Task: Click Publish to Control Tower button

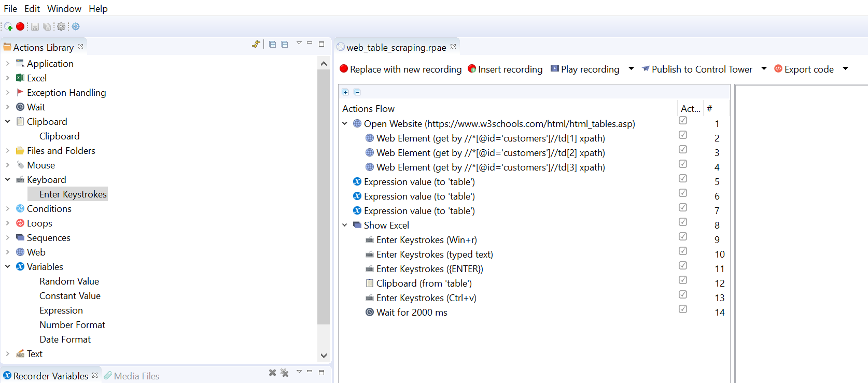Action: (x=697, y=69)
